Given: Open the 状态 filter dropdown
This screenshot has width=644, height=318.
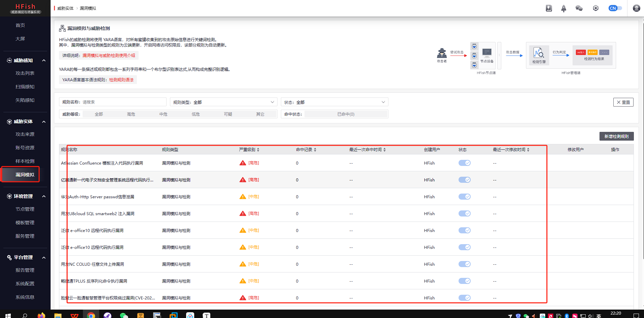Looking at the screenshot, I should click(x=334, y=102).
